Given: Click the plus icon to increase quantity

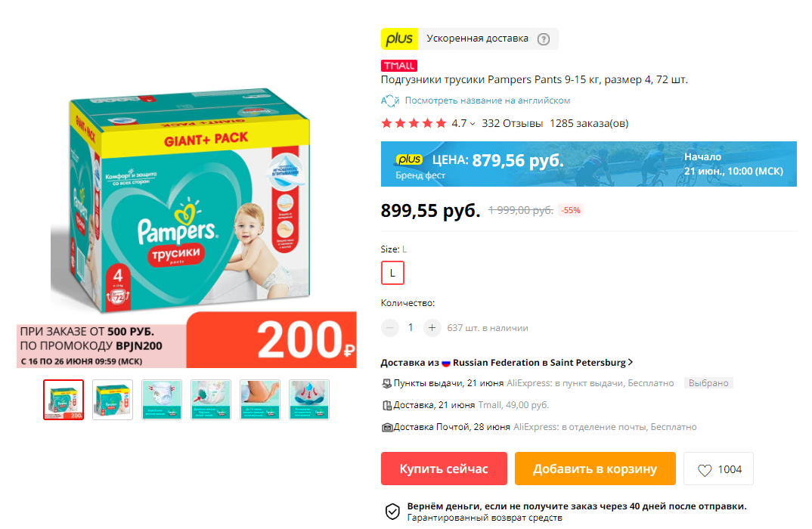Looking at the screenshot, I should [x=432, y=328].
